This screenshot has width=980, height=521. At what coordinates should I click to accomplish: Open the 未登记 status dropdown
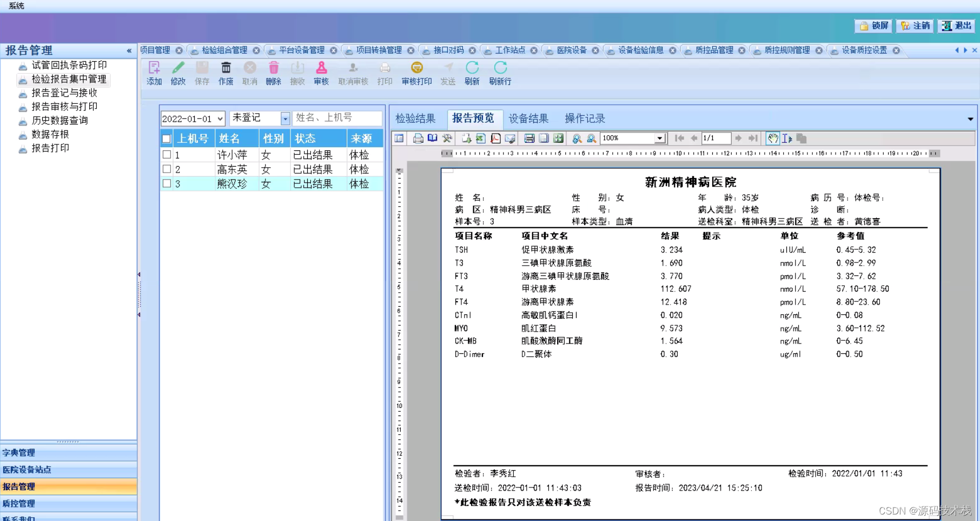(285, 118)
